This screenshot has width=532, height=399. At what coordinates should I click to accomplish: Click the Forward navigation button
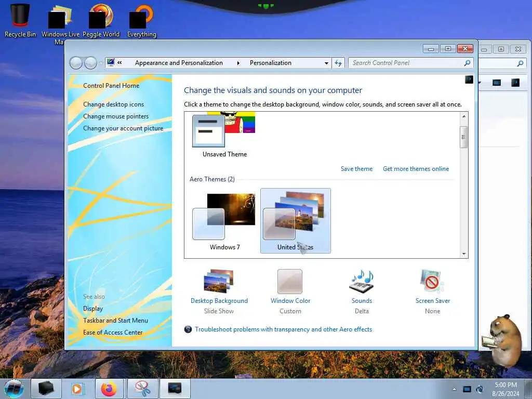pyautogui.click(x=90, y=63)
